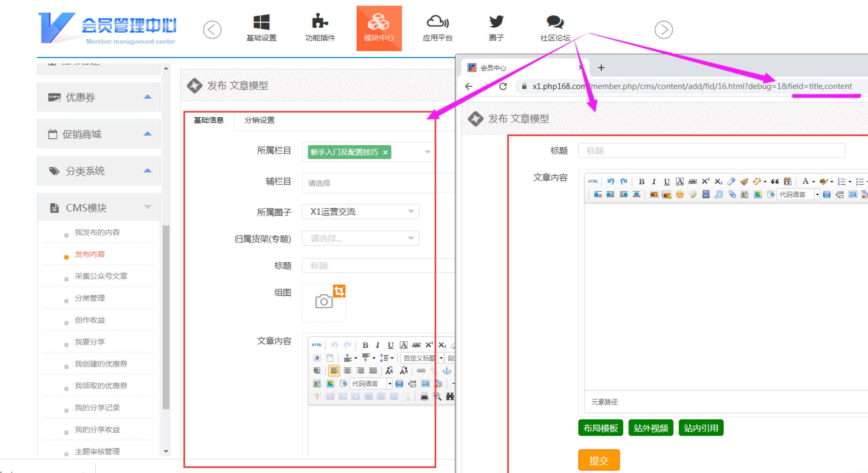
Task: Click the emoticon smiley icon in right editor
Action: pos(680,194)
